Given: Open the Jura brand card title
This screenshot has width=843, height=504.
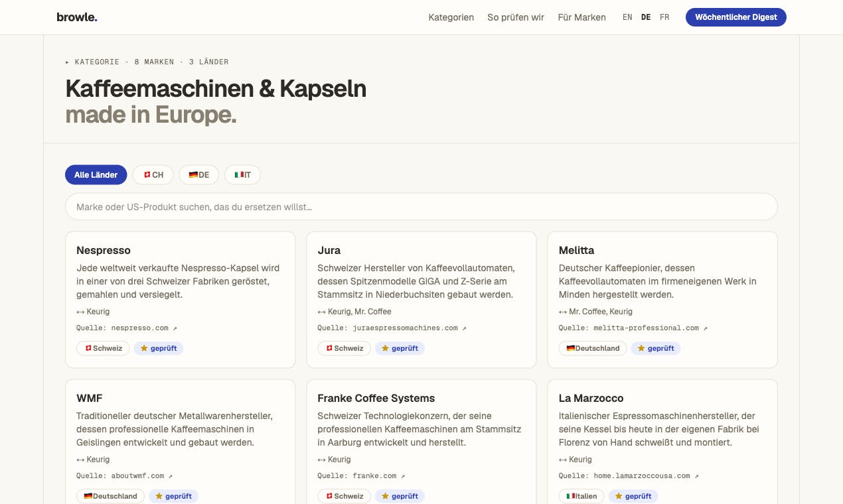Looking at the screenshot, I should [x=329, y=250].
